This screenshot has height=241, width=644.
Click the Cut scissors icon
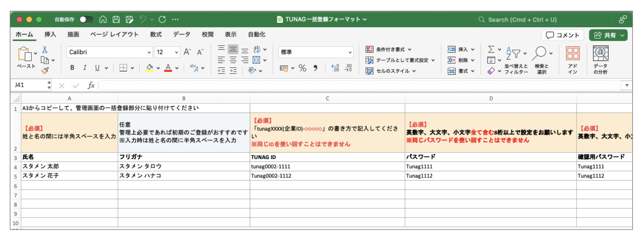click(x=45, y=50)
